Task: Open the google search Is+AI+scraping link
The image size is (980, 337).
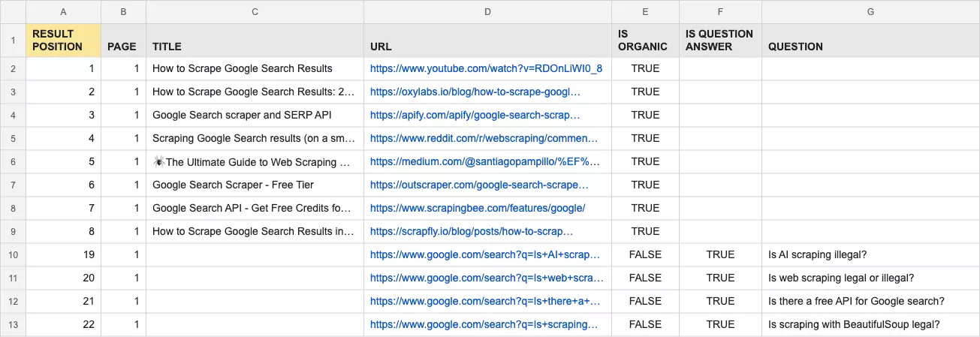Action: click(485, 254)
